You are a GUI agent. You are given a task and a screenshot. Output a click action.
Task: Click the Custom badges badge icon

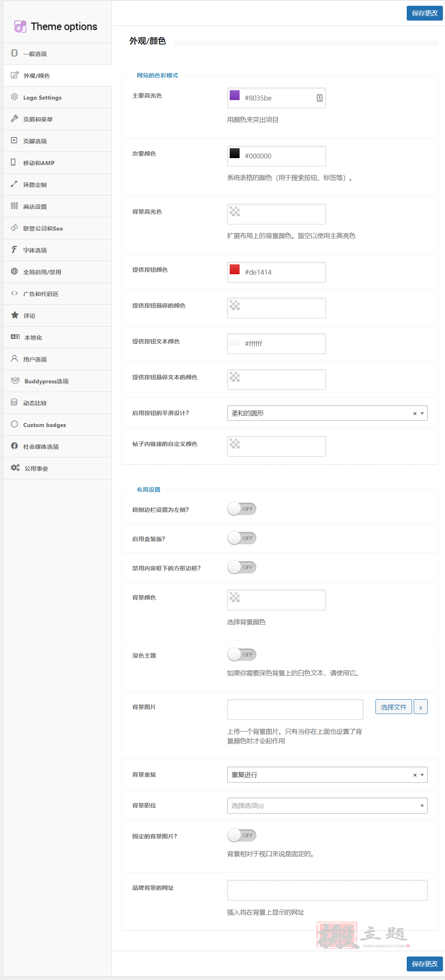coord(14,424)
